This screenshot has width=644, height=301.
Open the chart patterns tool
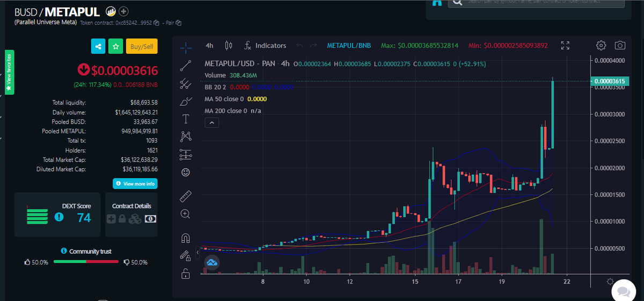click(x=186, y=137)
